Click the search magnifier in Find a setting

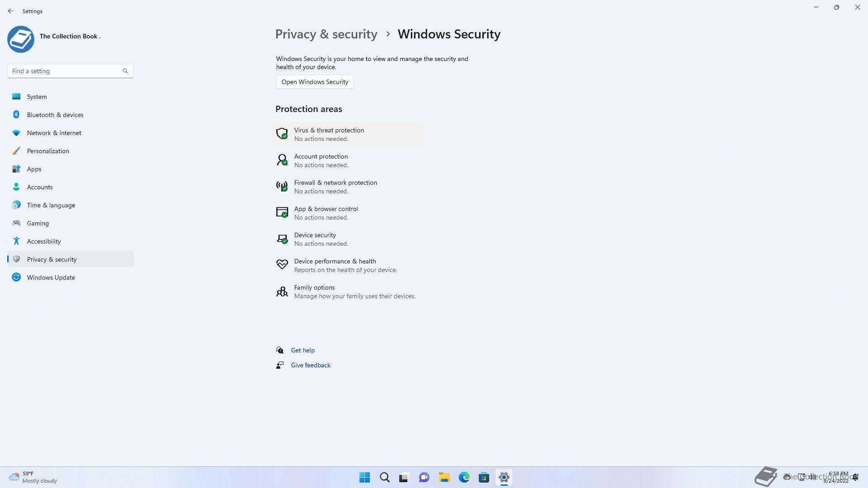tap(125, 71)
